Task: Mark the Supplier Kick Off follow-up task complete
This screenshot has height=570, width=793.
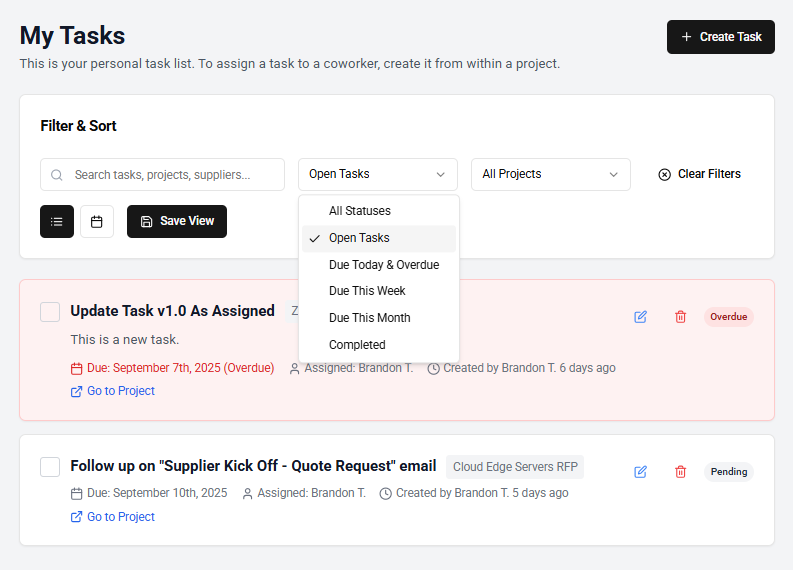Action: 50,467
